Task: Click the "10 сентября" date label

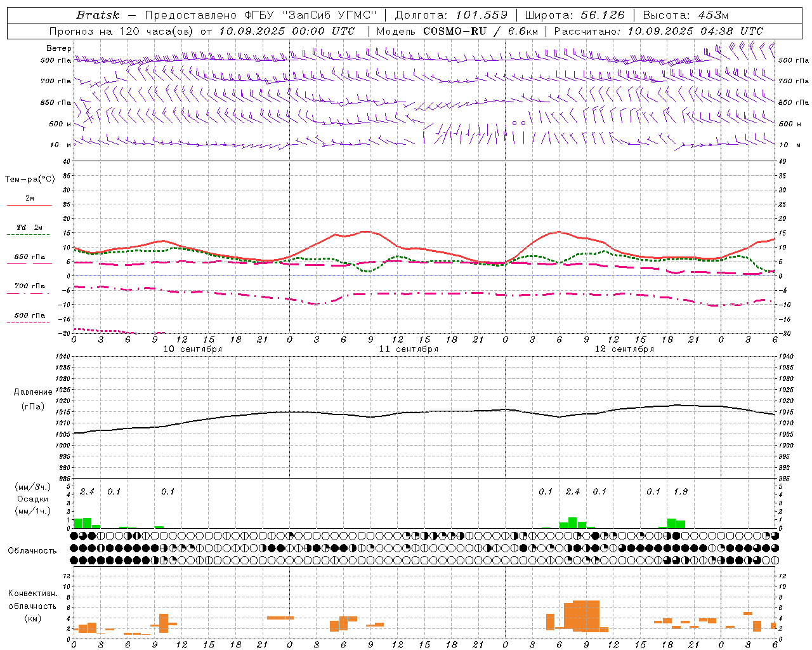Action: point(193,349)
